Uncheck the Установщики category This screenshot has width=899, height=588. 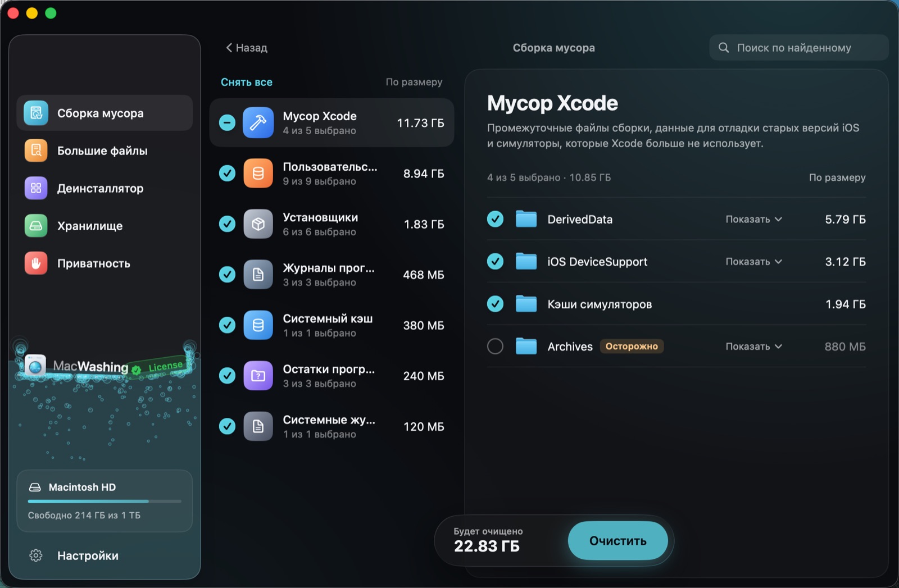coord(227,224)
